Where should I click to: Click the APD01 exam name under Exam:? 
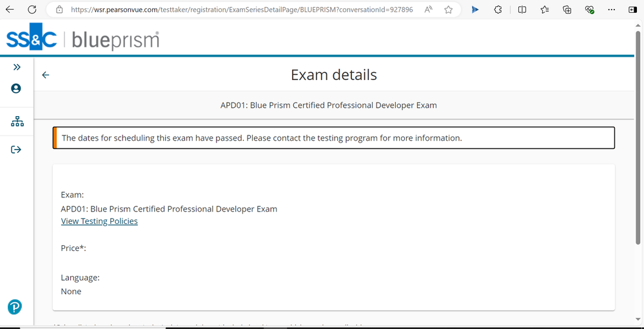(x=169, y=209)
